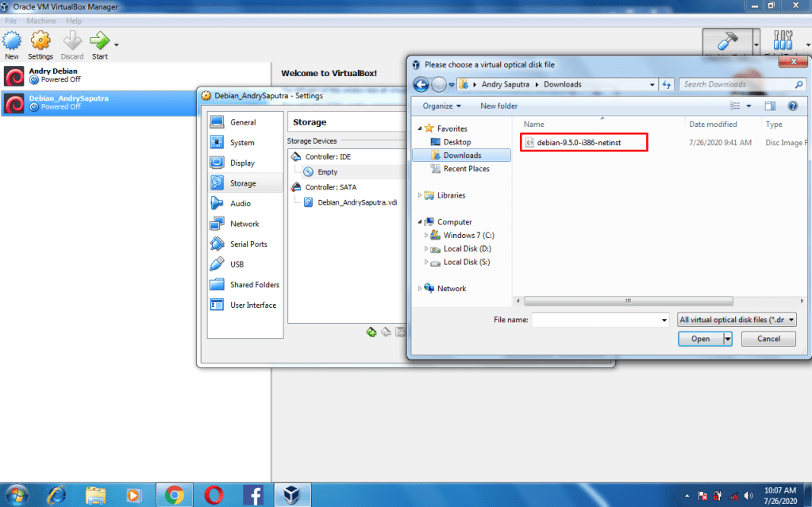812x507 pixels.
Task: Select the USB settings category
Action: (237, 264)
